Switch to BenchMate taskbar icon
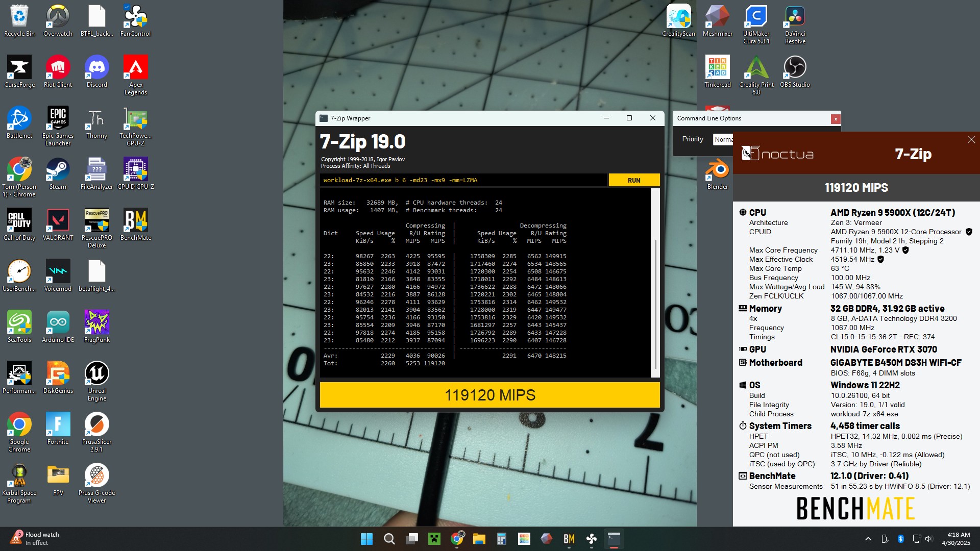 point(569,539)
